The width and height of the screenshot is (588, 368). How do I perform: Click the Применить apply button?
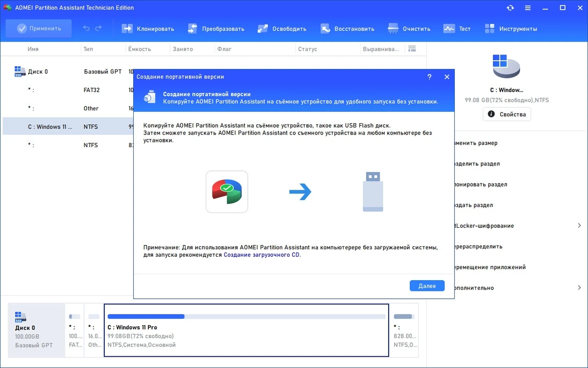[39, 28]
